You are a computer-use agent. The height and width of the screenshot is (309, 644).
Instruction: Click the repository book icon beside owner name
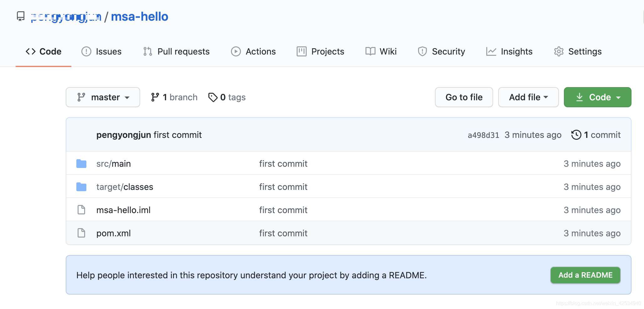point(21,16)
